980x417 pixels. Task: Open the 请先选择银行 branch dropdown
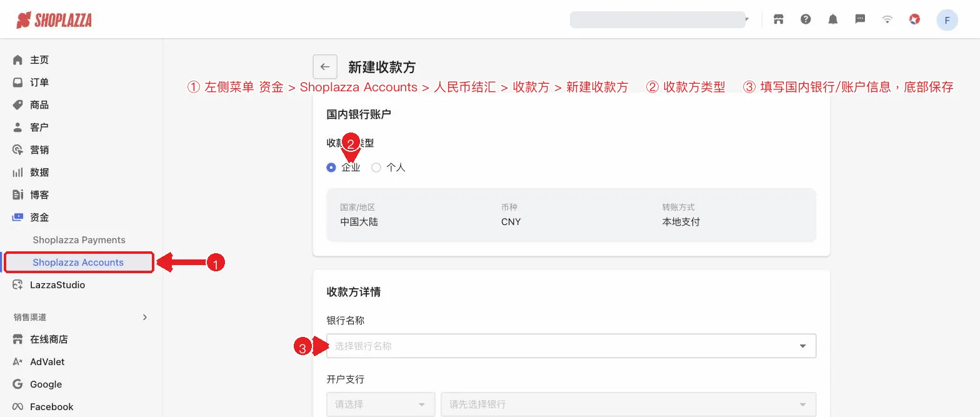(x=628, y=404)
